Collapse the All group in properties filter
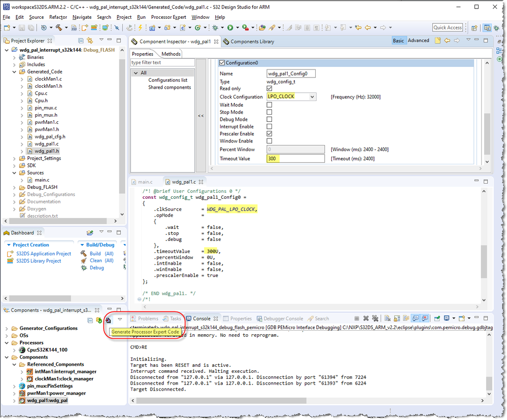 [x=136, y=73]
